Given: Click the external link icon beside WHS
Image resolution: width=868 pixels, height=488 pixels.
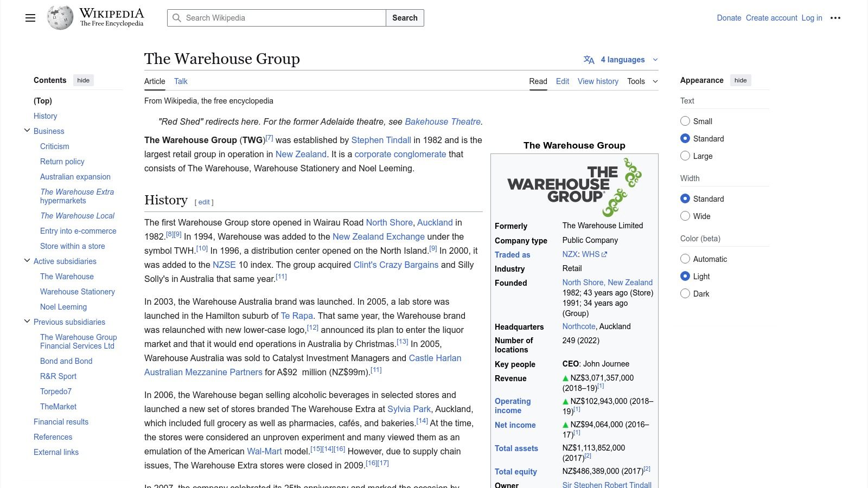Looking at the screenshot, I should click(x=604, y=254).
